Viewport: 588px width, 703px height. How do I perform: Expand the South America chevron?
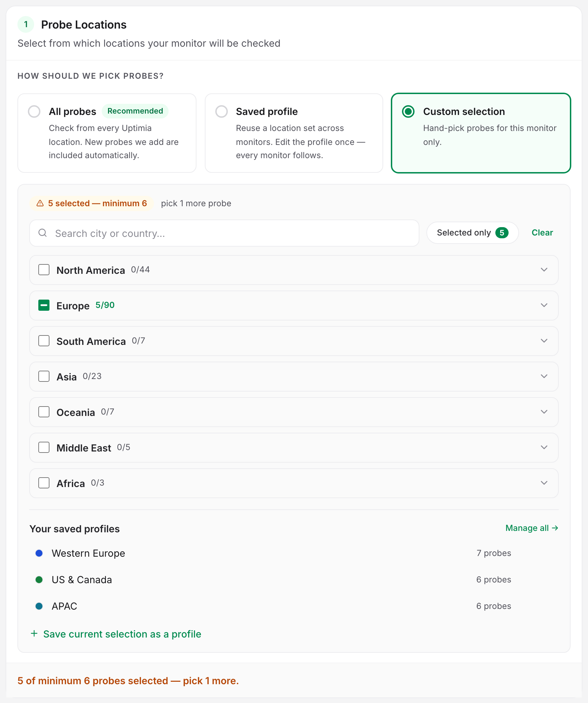coord(544,341)
